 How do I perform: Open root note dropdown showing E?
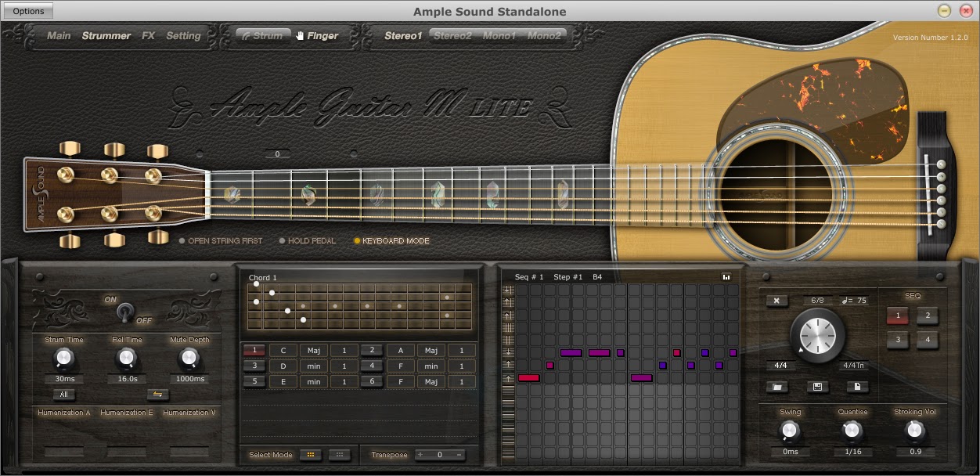(283, 382)
